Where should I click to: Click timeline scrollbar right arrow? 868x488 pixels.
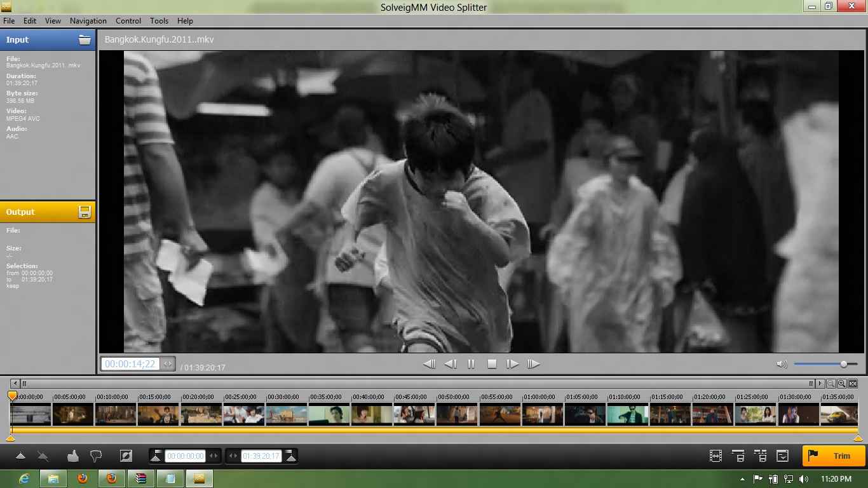[821, 384]
